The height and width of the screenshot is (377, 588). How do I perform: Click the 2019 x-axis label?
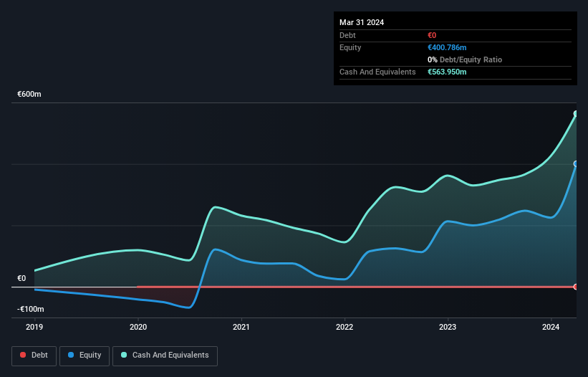pos(34,327)
